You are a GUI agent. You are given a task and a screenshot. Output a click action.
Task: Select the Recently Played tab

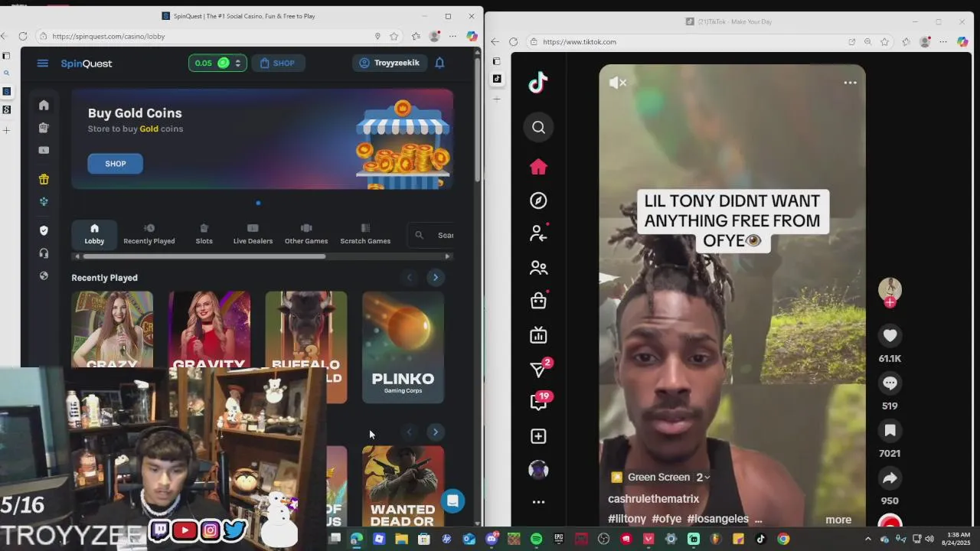click(149, 234)
